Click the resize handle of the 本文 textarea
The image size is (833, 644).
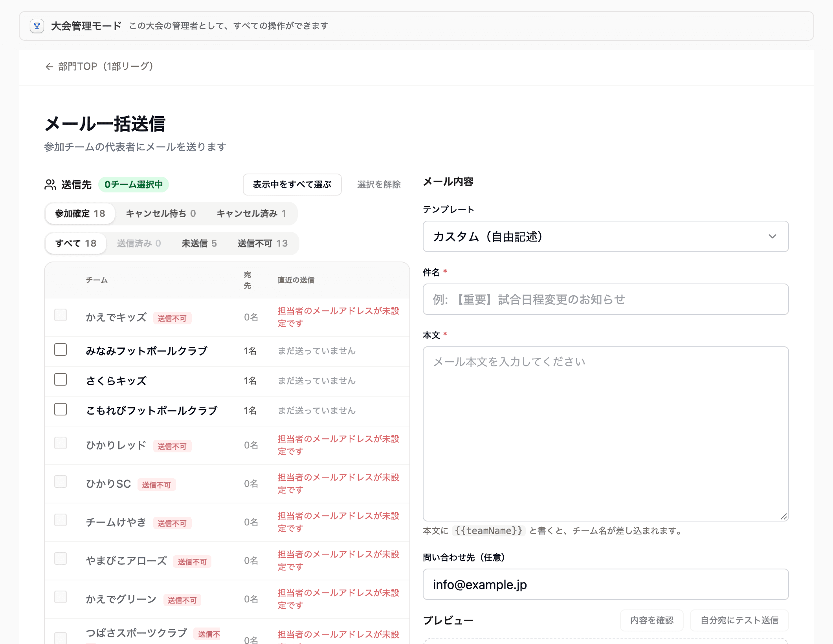(x=783, y=516)
